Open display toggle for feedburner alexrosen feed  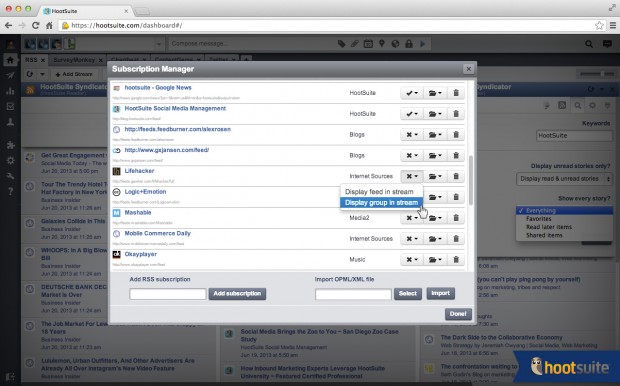pyautogui.click(x=412, y=135)
